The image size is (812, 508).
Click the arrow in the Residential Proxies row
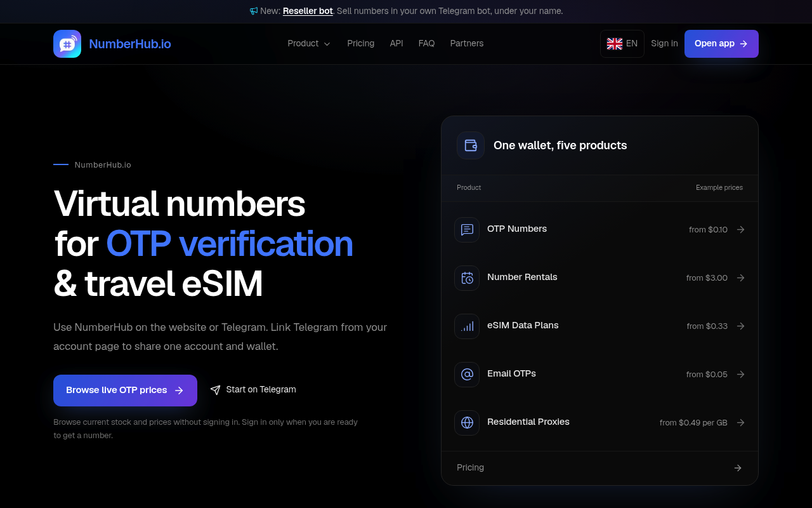(x=740, y=423)
